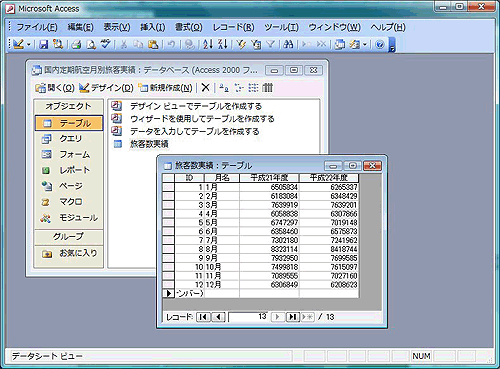Screen dimensions: 500x369
Task: Open the レコード(R) menu
Action: tap(233, 27)
